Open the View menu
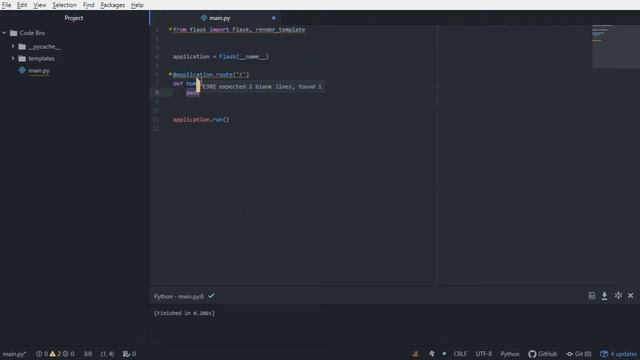 [x=40, y=5]
